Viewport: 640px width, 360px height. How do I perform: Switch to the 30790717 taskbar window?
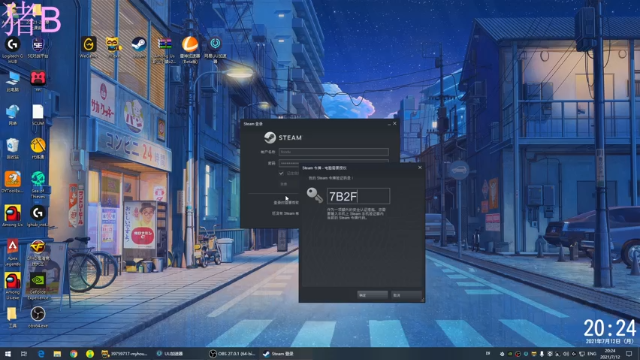click(124, 354)
